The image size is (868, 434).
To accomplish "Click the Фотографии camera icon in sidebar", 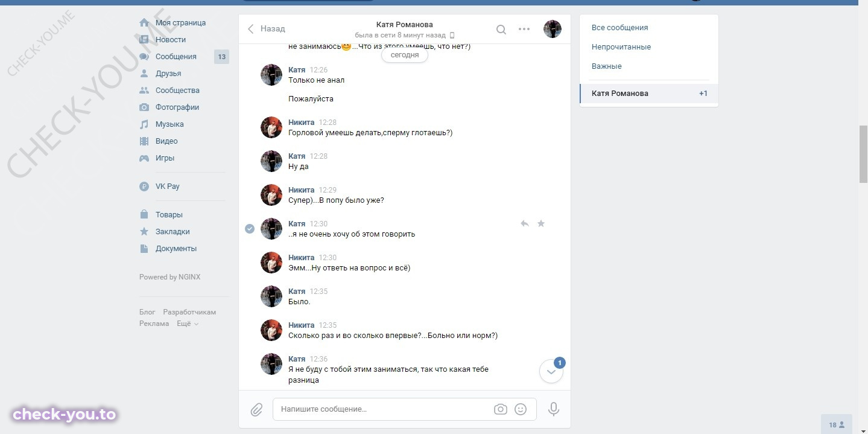I will pyautogui.click(x=144, y=107).
